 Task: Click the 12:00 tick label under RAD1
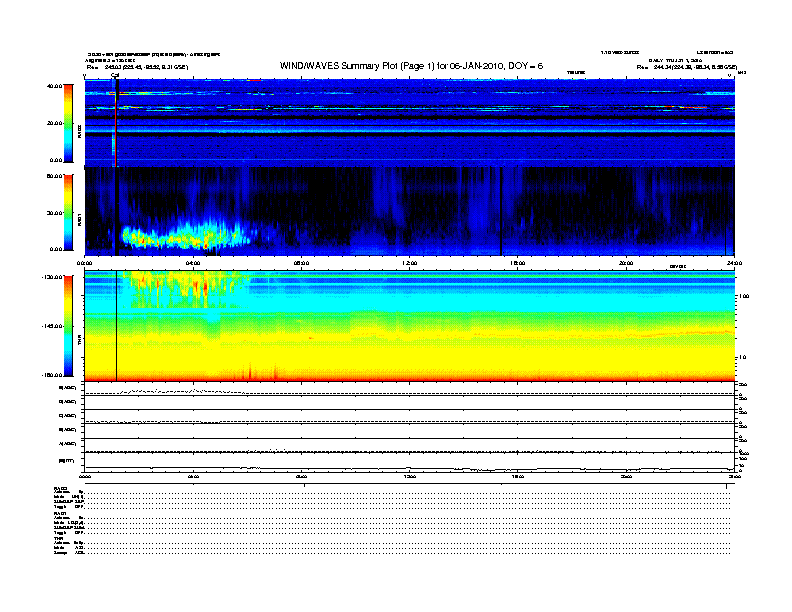pos(410,263)
